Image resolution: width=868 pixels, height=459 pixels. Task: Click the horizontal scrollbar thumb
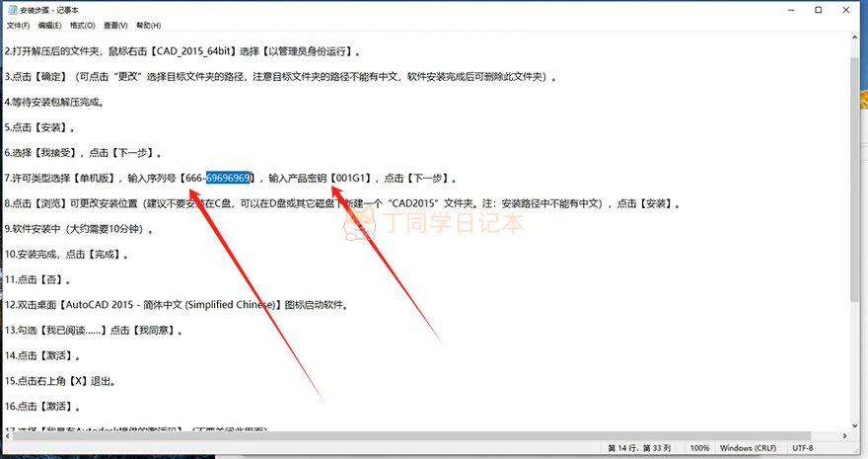click(x=412, y=435)
